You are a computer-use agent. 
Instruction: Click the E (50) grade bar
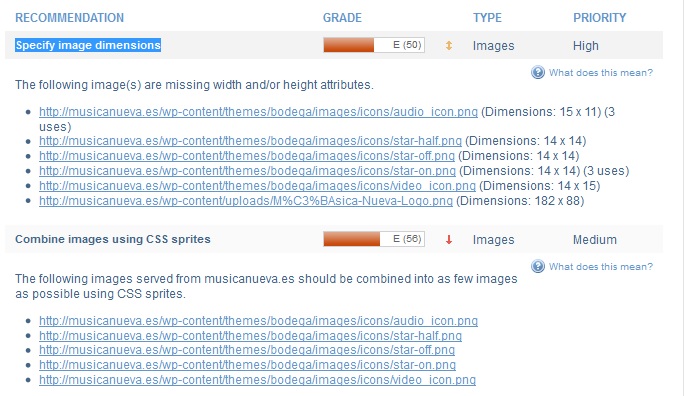pyautogui.click(x=374, y=45)
